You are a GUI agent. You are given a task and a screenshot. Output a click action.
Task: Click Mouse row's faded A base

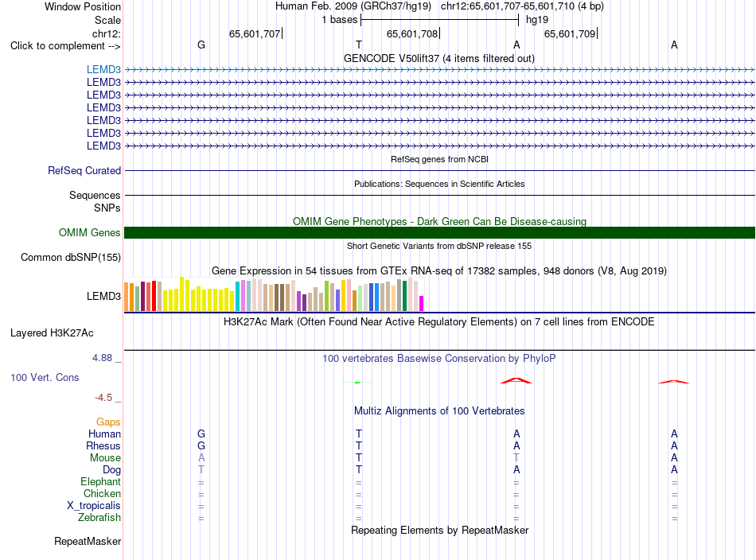pyautogui.click(x=201, y=458)
